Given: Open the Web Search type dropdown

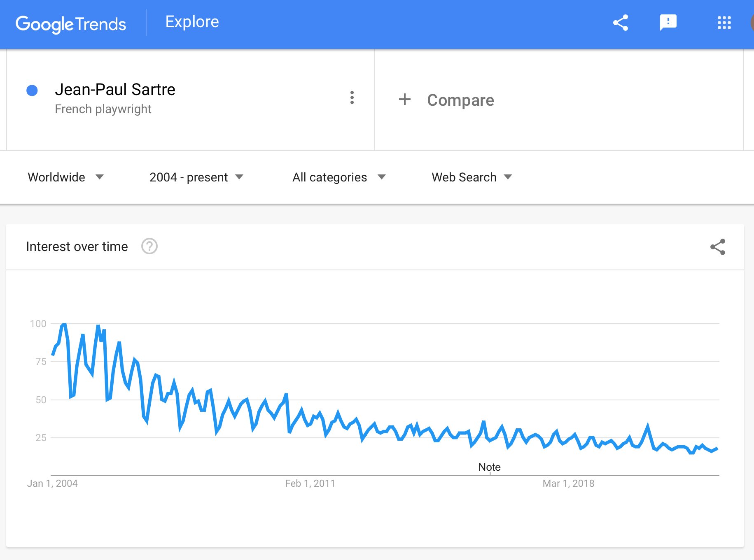Looking at the screenshot, I should (x=472, y=177).
